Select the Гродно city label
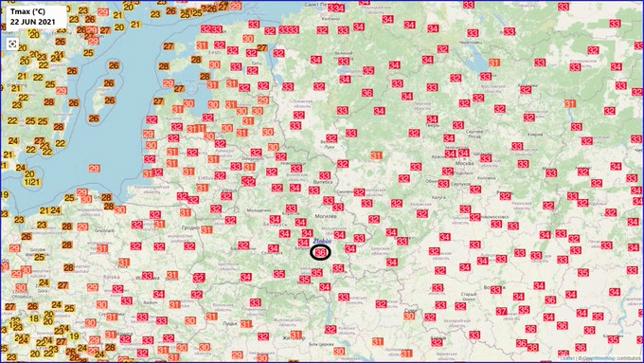 tap(190, 227)
